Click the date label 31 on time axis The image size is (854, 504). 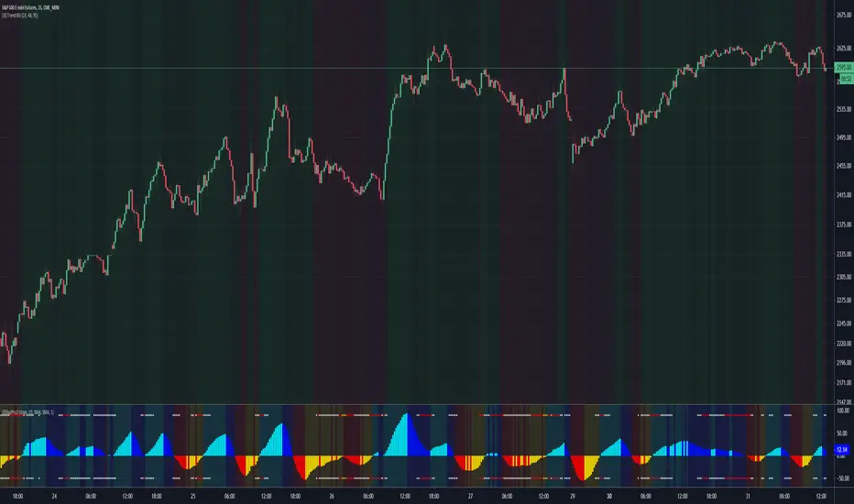pyautogui.click(x=748, y=497)
